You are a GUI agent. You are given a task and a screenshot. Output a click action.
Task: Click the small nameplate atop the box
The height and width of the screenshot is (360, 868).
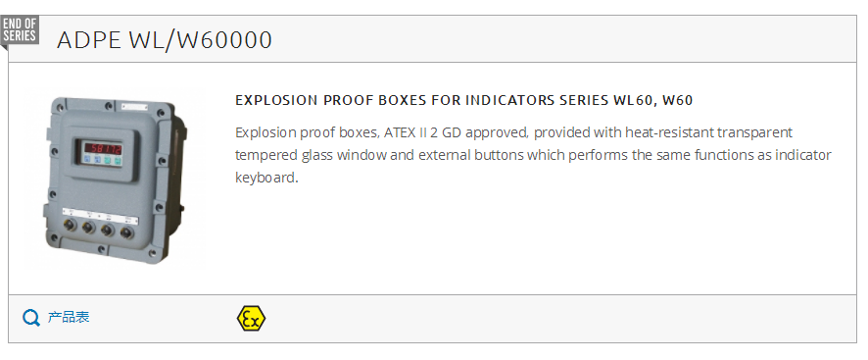coord(134,107)
